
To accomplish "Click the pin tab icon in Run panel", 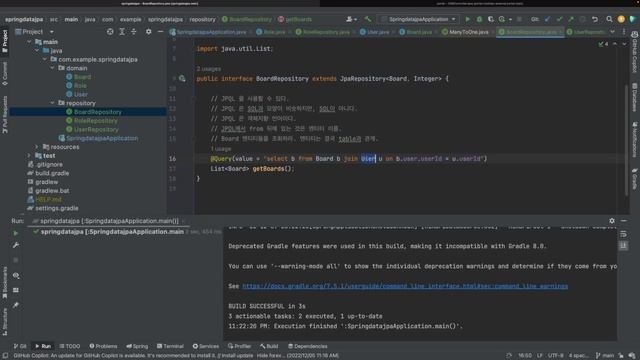I will tap(16, 305).
